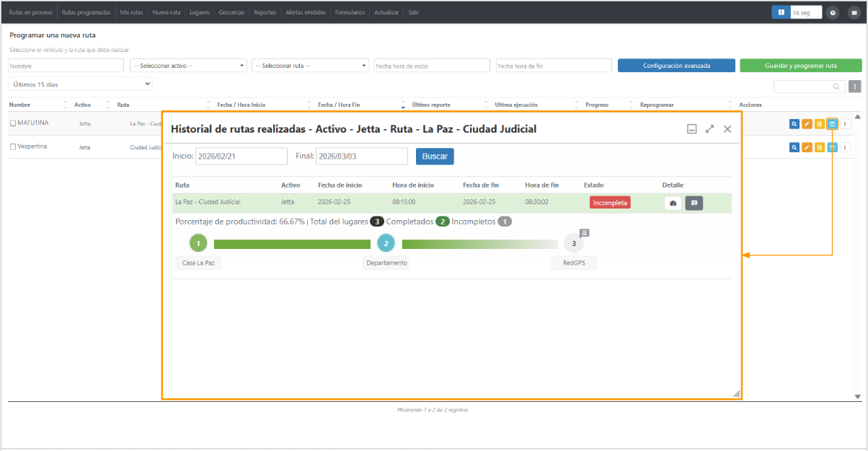Expand the Últimos 15 días period dropdown
868x451 pixels.
(x=81, y=84)
